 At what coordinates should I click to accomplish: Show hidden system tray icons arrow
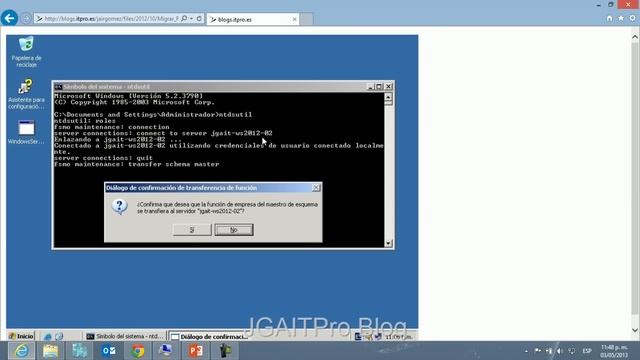point(526,351)
